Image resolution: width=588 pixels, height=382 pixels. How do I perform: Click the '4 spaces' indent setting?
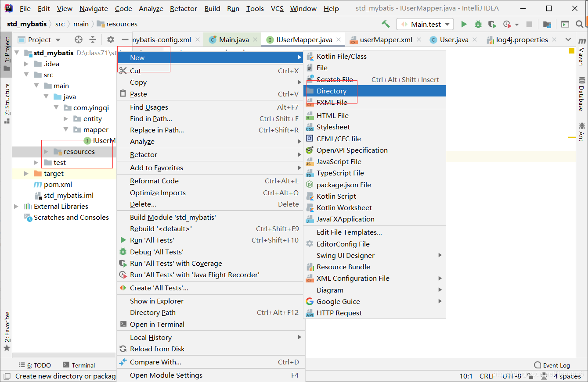567,376
